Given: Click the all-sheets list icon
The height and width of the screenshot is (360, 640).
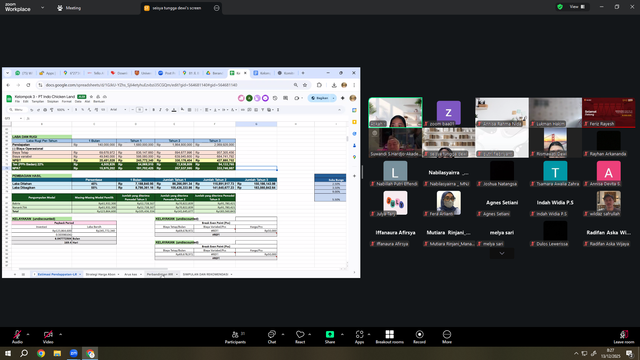Looking at the screenshot, I should coord(23,274).
